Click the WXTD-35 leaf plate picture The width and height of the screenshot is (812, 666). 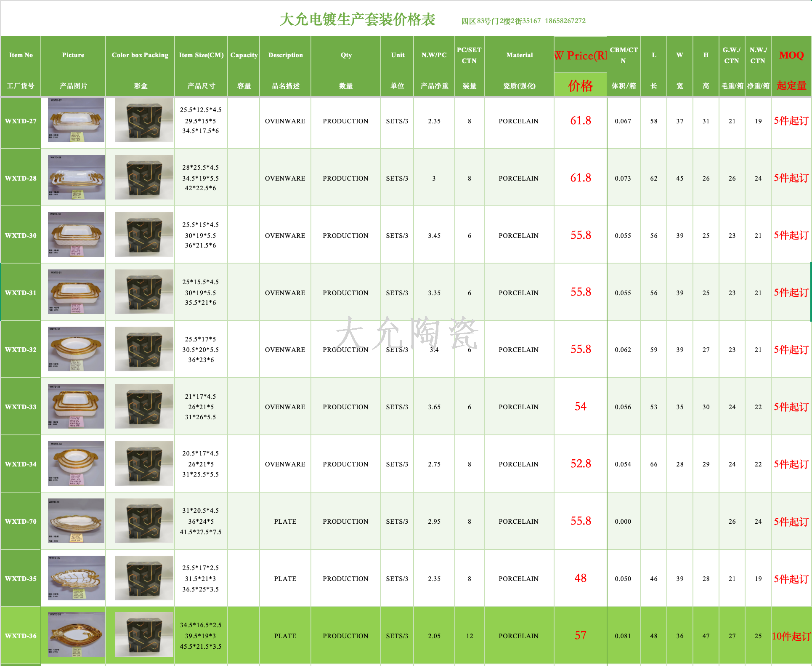(76, 578)
